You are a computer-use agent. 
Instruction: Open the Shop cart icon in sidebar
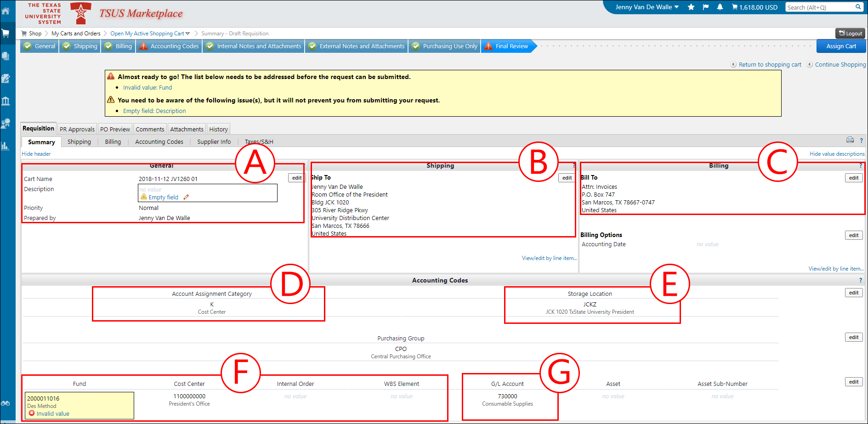pos(6,33)
